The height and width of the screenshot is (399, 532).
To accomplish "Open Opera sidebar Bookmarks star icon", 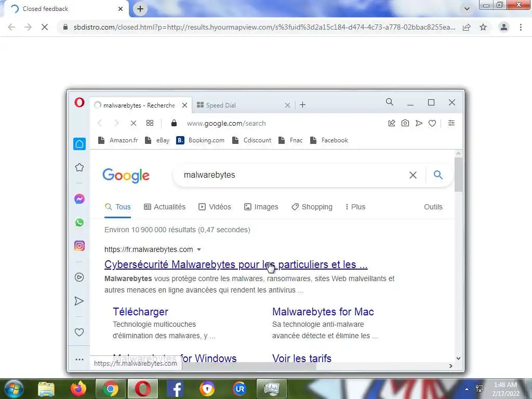I will click(79, 167).
